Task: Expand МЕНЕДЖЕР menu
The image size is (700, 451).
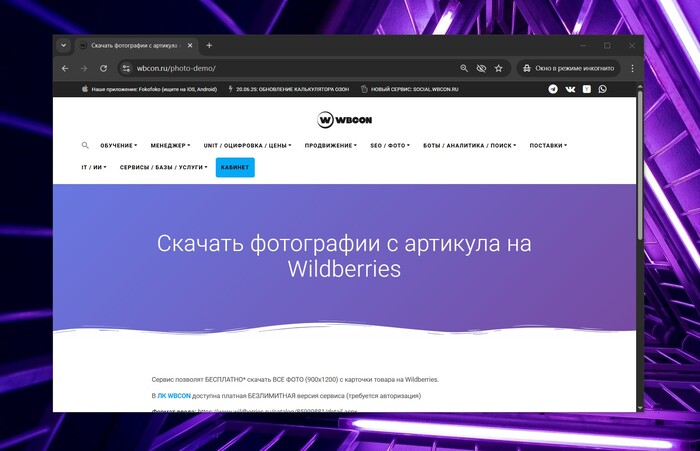Action: tap(170, 146)
